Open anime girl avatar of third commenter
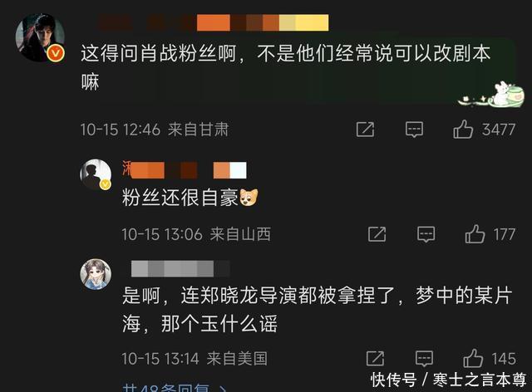 (96, 274)
